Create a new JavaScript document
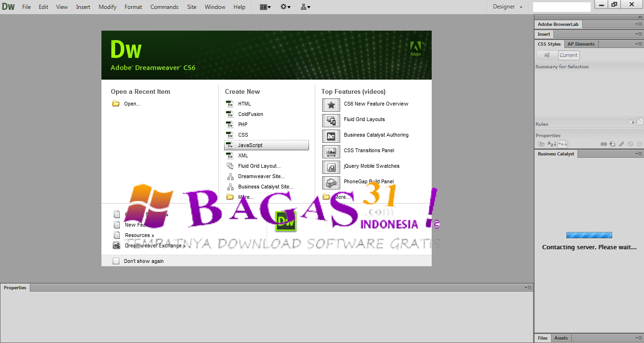This screenshot has width=644, height=343. [x=267, y=145]
